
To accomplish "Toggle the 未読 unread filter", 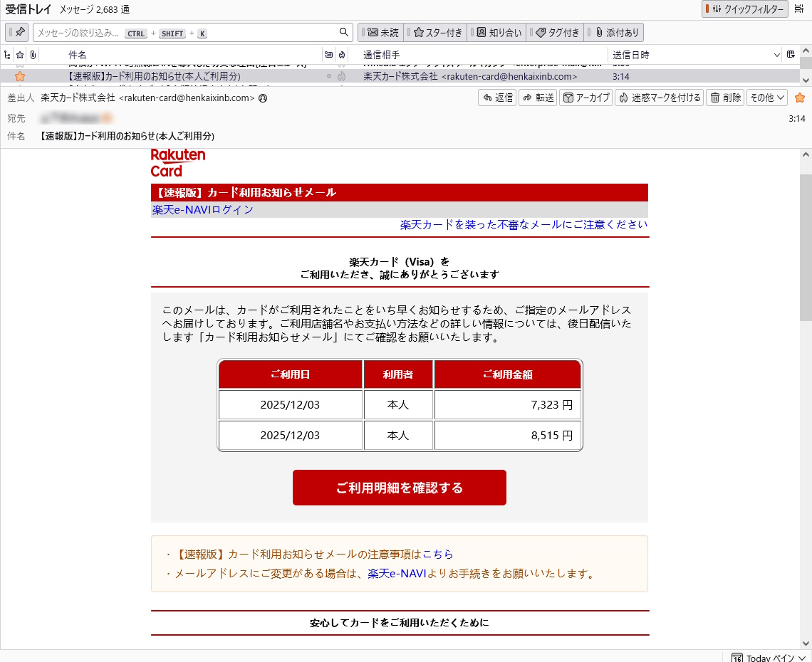I will (382, 32).
